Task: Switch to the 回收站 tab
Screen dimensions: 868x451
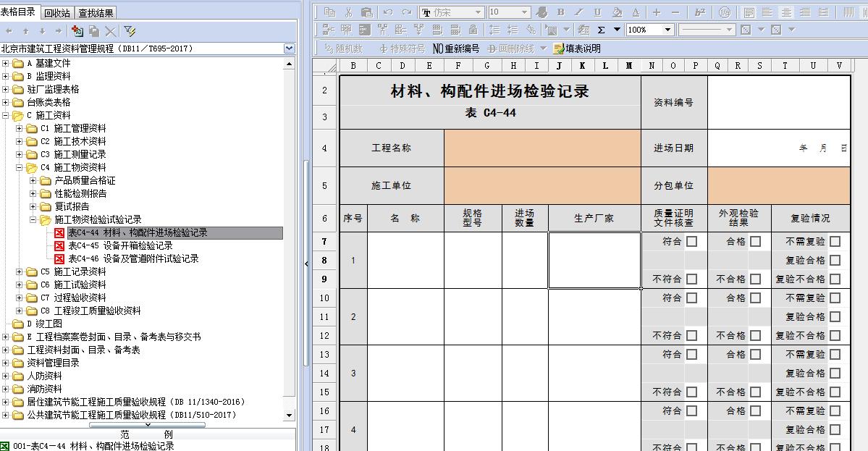Action: tap(57, 12)
